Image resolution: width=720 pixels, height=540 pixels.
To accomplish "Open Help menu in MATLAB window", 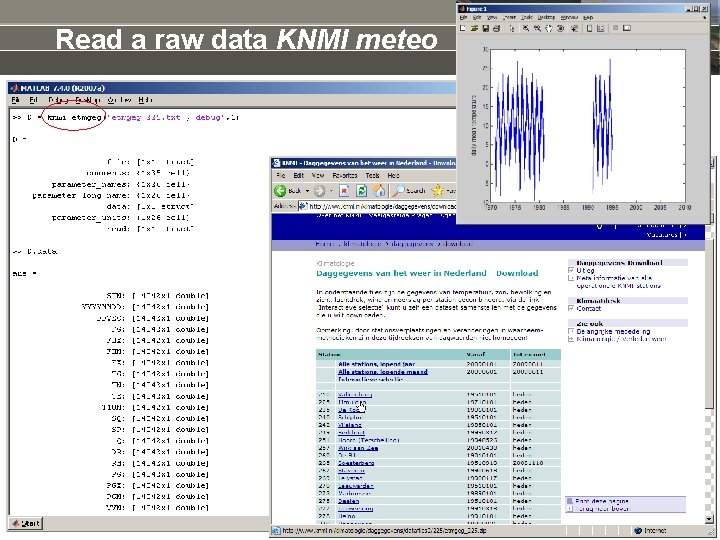I will (145, 100).
